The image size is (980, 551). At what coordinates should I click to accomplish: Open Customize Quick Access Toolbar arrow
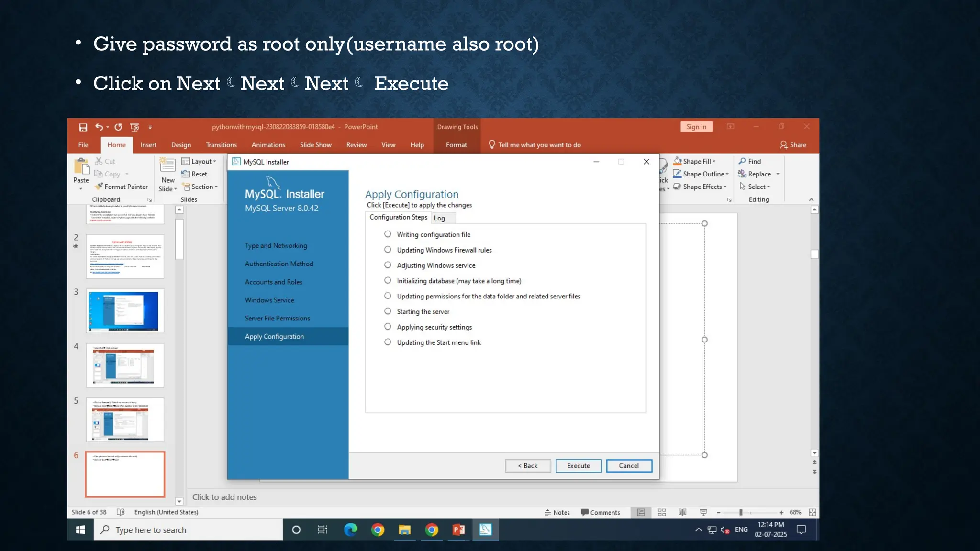[150, 127]
